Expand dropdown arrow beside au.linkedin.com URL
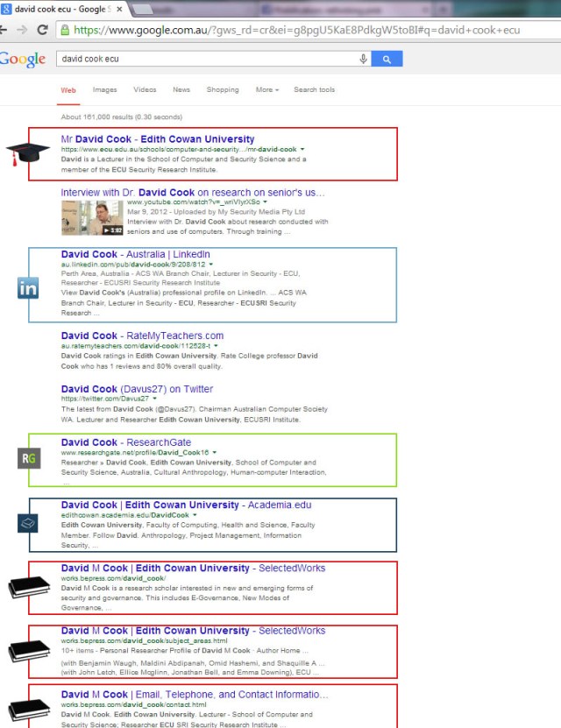The width and height of the screenshot is (561, 728). [211, 265]
